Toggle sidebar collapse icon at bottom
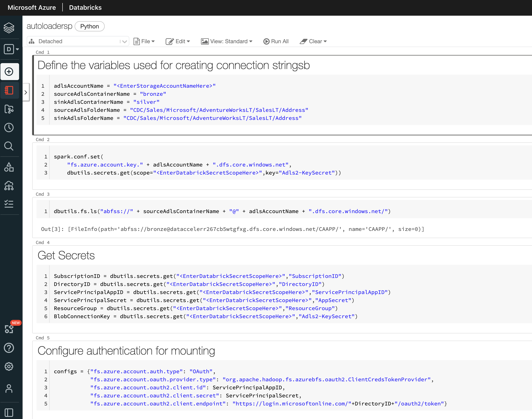 click(9, 413)
